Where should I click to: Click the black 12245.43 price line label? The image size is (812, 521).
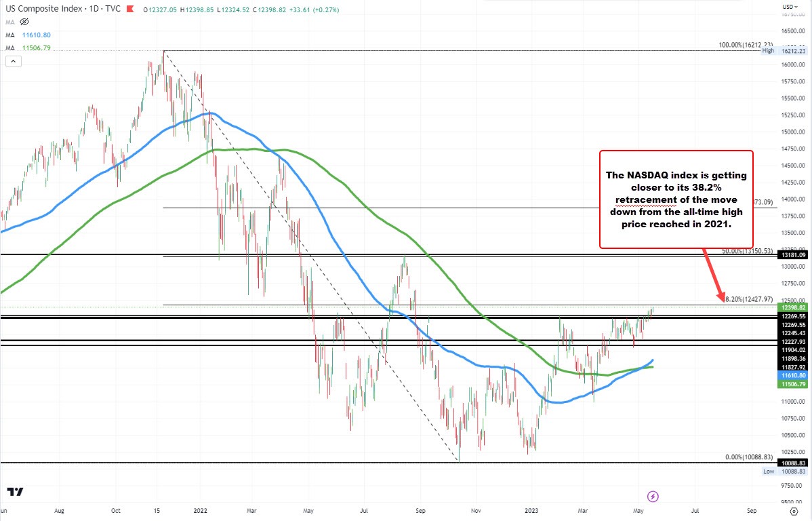point(793,333)
